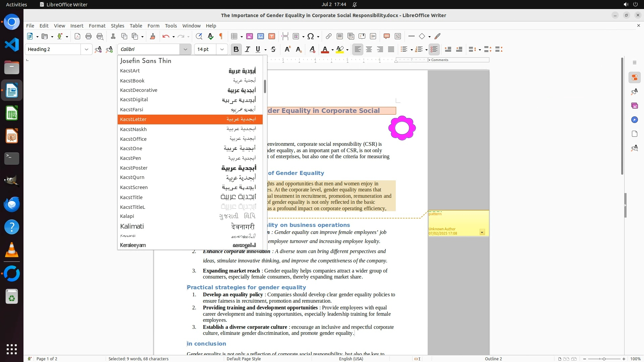Screen dimensions: 644x362
Task: Choose Kalimati font in the list
Action: point(132,226)
